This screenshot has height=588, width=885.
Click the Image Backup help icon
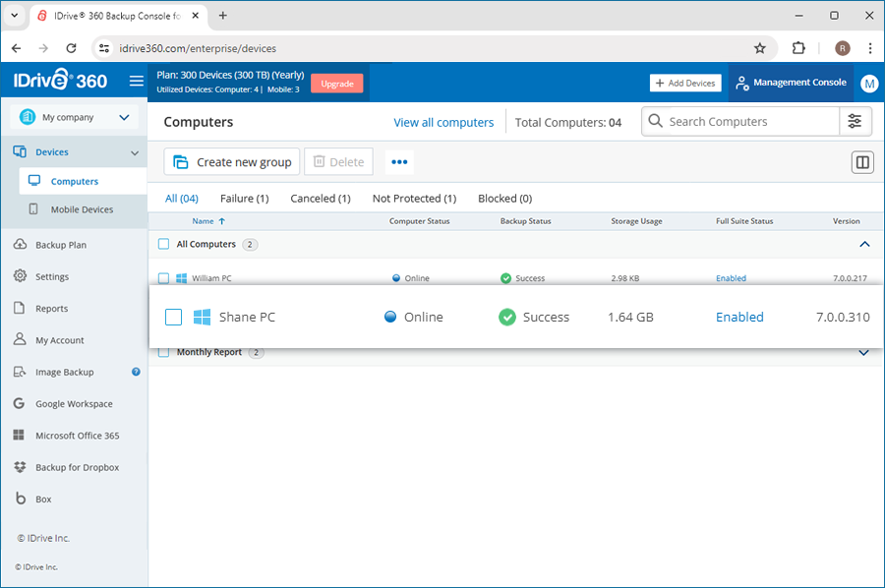tap(136, 372)
